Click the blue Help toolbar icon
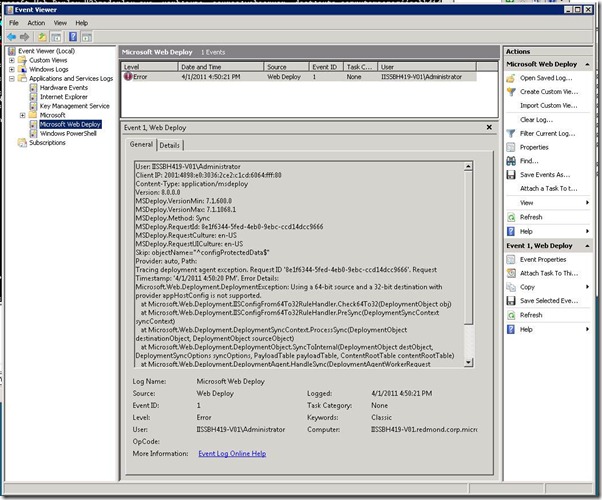 point(73,37)
